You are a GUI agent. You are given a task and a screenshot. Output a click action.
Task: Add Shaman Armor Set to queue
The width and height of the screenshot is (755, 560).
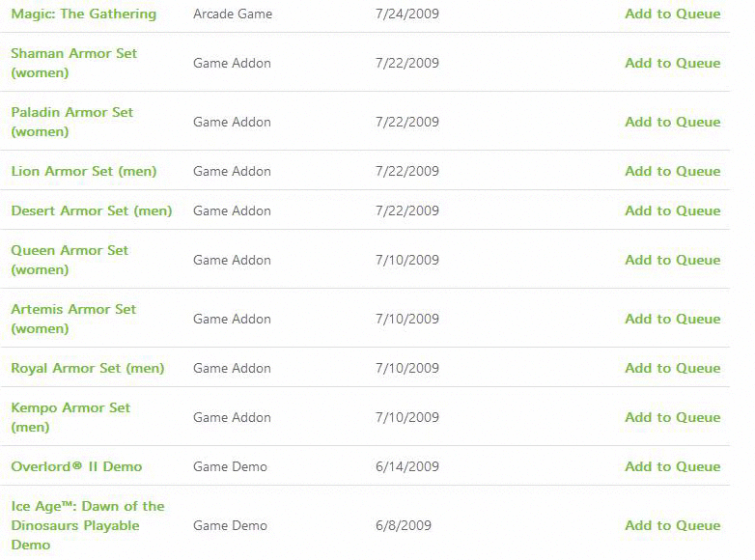coord(673,63)
